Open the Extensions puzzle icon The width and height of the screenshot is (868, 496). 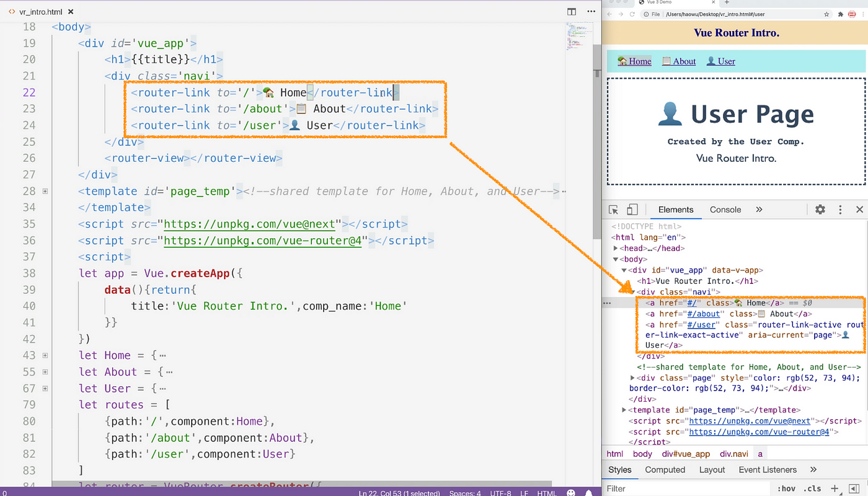click(841, 14)
